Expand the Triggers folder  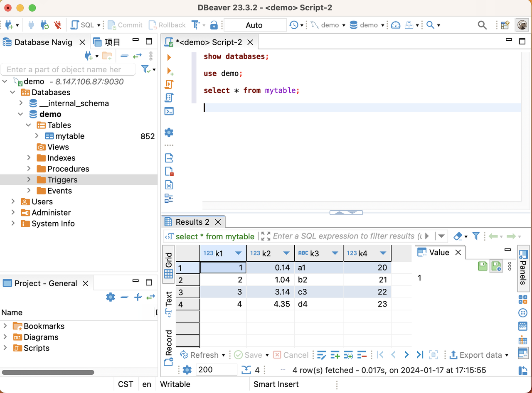pyautogui.click(x=28, y=179)
